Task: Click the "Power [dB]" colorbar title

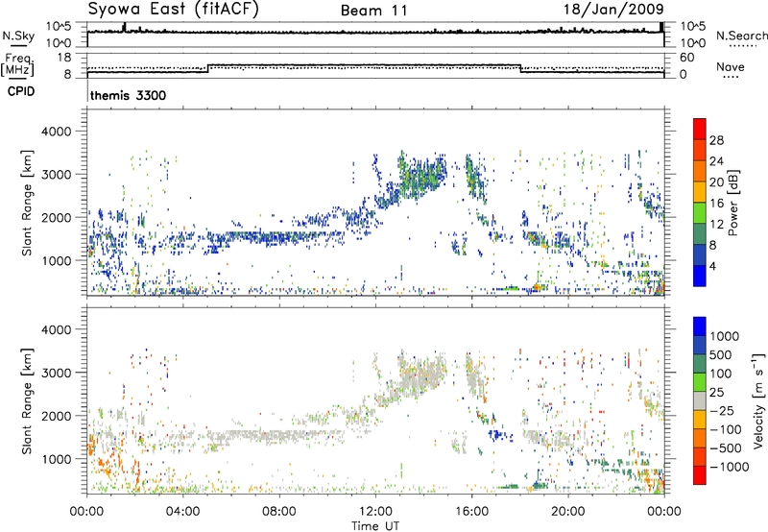Action: pyautogui.click(x=733, y=203)
